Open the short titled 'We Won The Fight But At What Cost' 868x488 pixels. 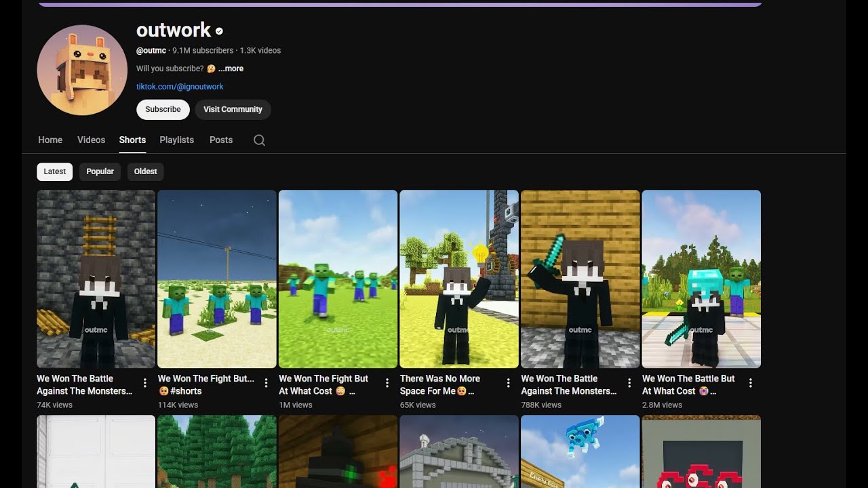tap(323, 384)
